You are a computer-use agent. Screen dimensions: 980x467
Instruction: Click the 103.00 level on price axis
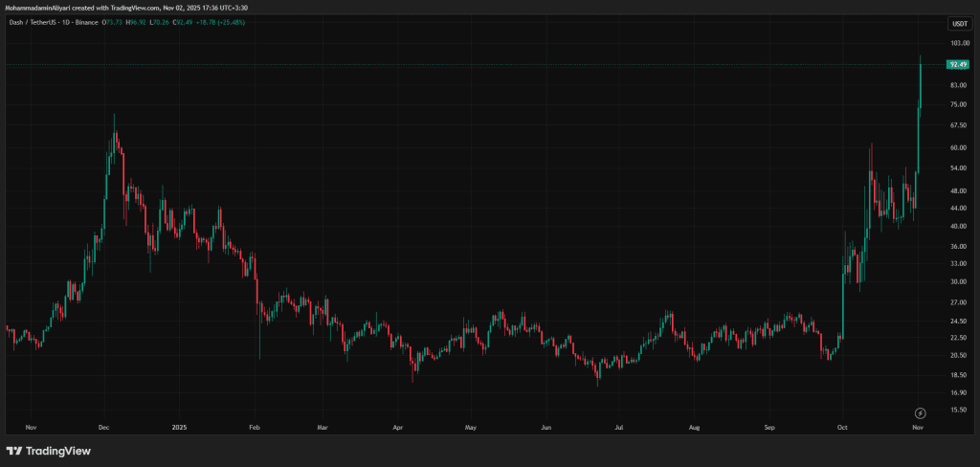click(957, 44)
